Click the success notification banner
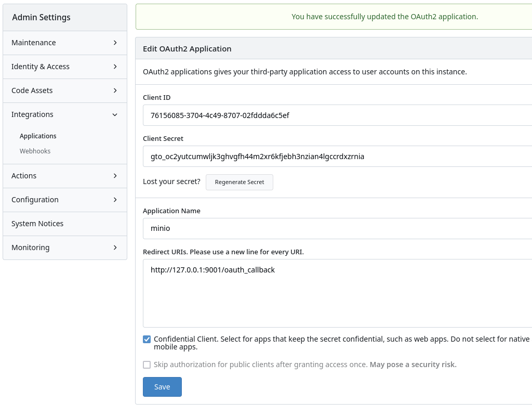Screen dimensions: 532x416 tap(334, 17)
